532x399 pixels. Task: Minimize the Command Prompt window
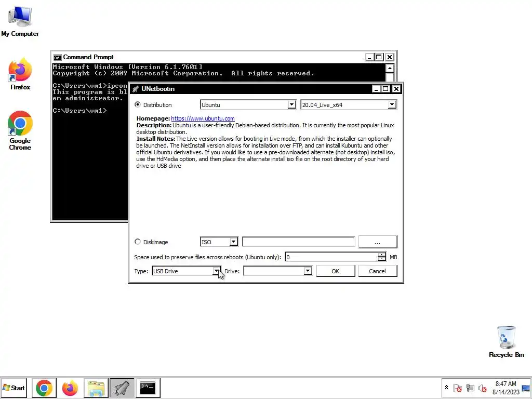(x=369, y=57)
